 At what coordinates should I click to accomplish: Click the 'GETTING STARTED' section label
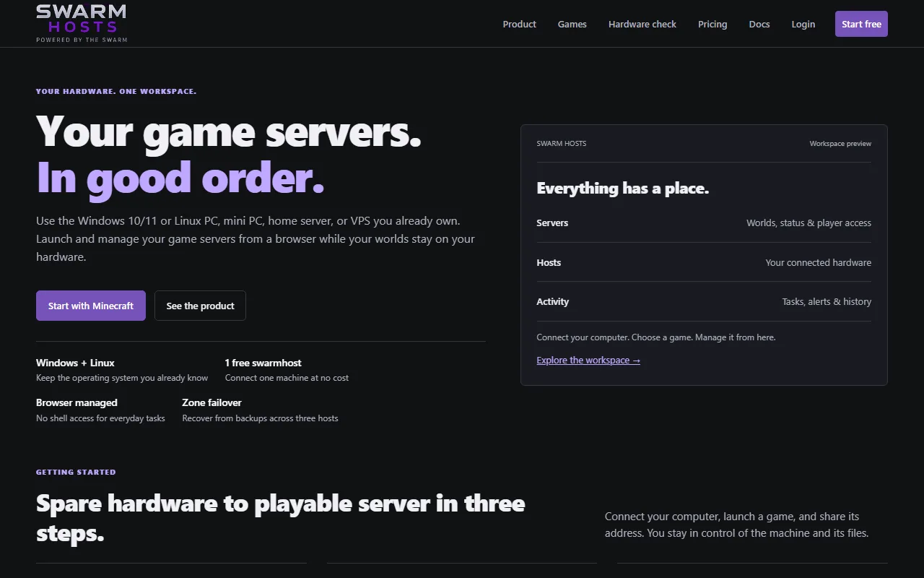pyautogui.click(x=76, y=472)
